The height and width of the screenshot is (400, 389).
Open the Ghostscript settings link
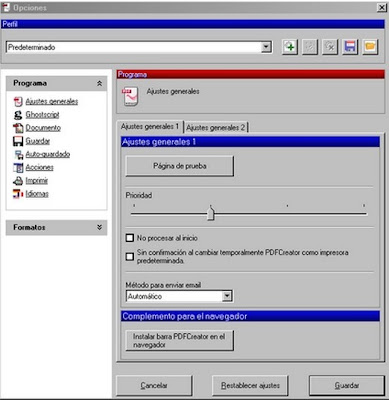pos(42,115)
